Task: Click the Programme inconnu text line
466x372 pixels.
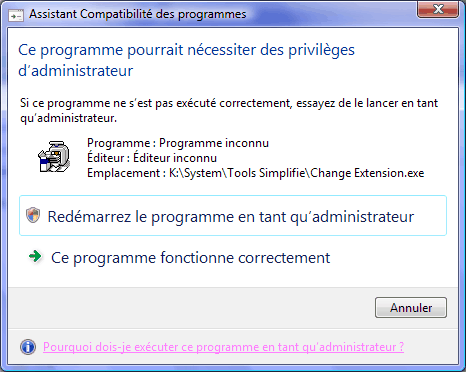Action: tap(178, 143)
